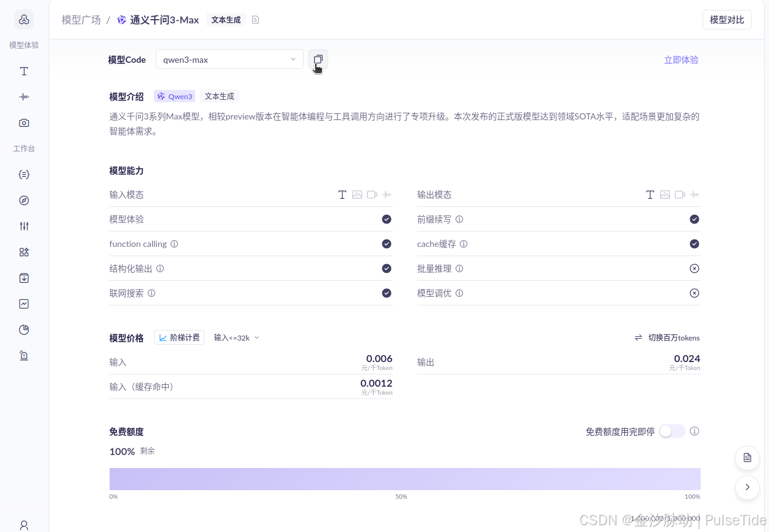Image resolution: width=769 pixels, height=532 pixels.
Task: Open the pie chart usage icon in sidebar
Action: coord(24,329)
